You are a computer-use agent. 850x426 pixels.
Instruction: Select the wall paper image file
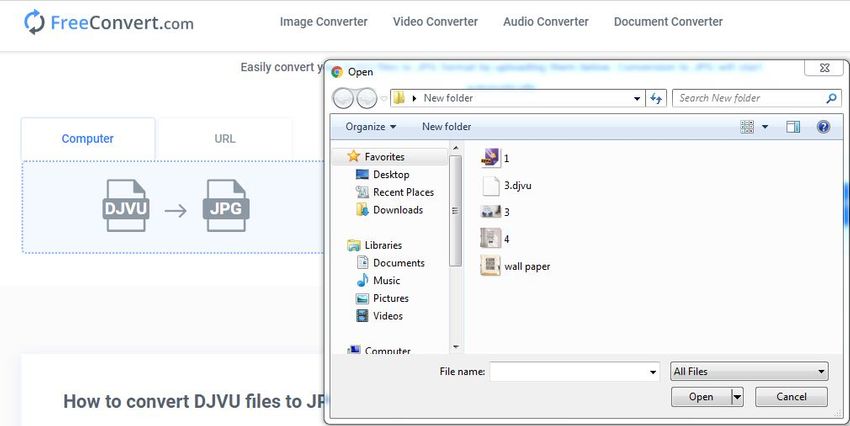coord(526,266)
